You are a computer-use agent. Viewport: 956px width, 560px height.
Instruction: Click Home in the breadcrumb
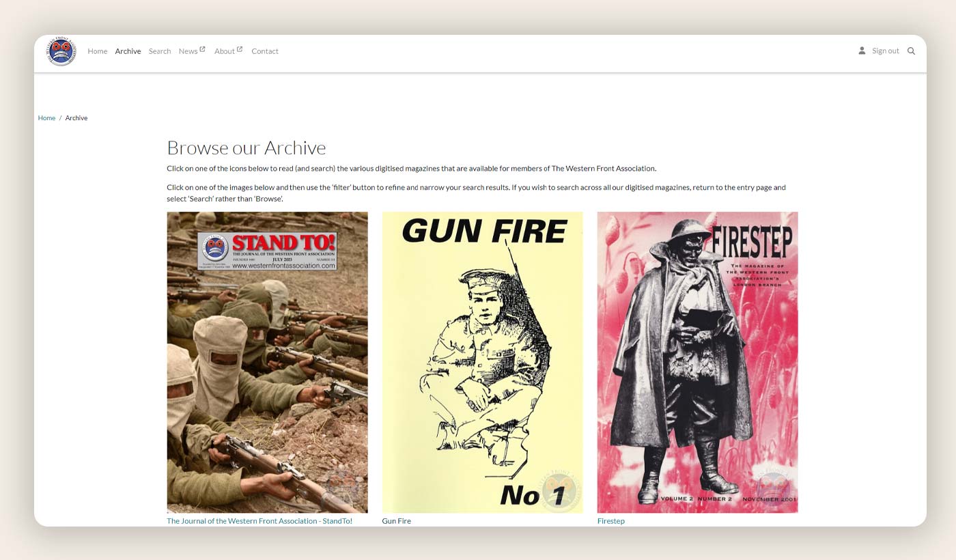pos(46,118)
